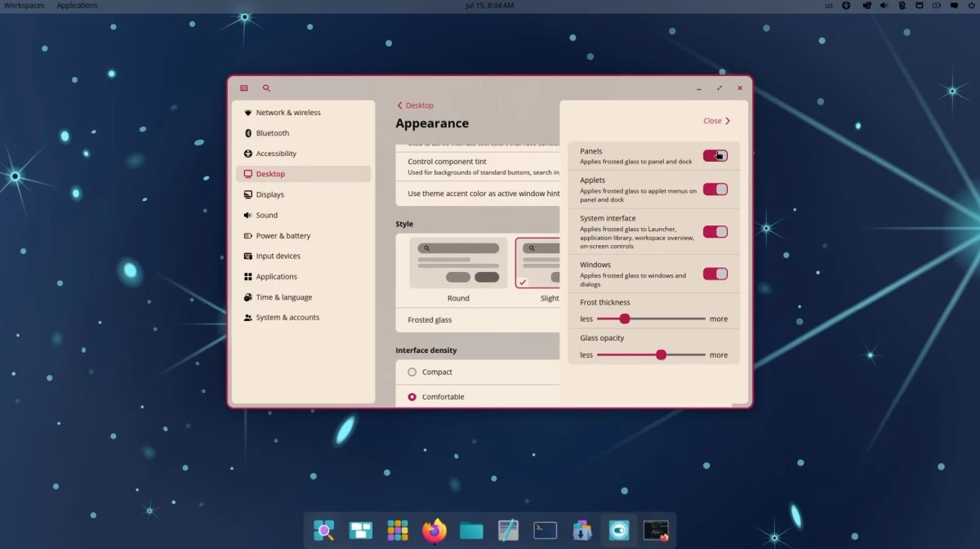
Task: Click the Power & battery icon
Action: tap(248, 235)
